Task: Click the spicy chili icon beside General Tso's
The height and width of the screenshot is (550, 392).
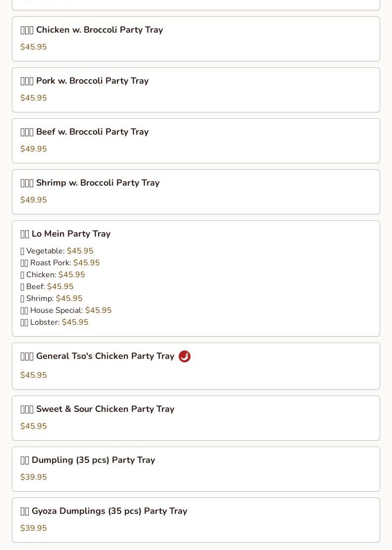Action: click(185, 356)
